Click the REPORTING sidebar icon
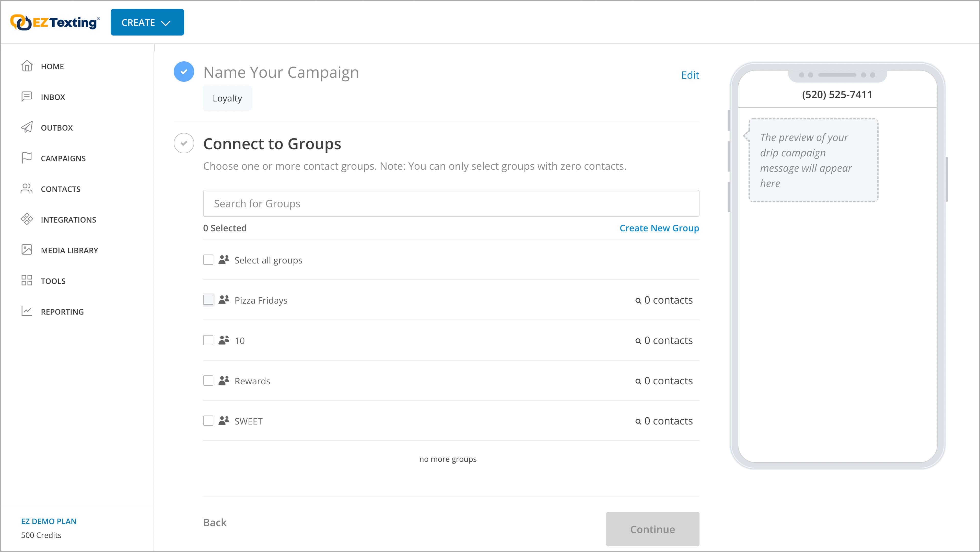The height and width of the screenshot is (552, 980). pyautogui.click(x=26, y=311)
